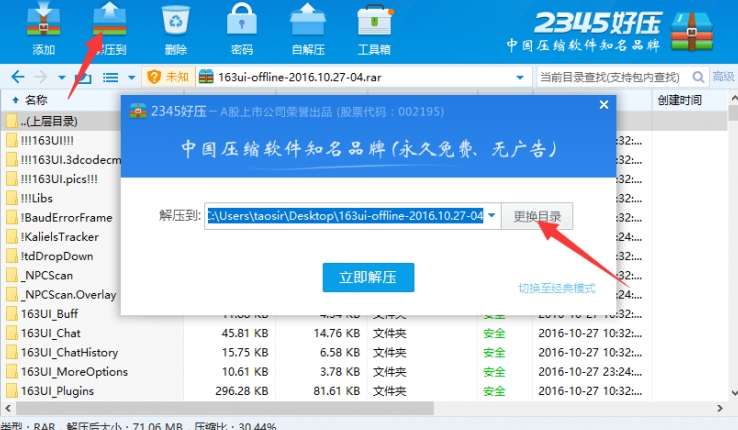The width and height of the screenshot is (738, 430).
Task: Click the 2345好压 dialog title icon
Action: coord(138,111)
